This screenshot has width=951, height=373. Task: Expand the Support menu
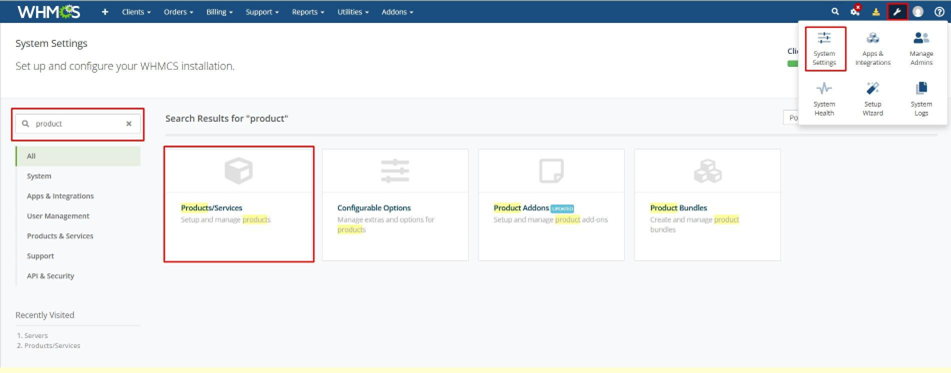click(263, 12)
